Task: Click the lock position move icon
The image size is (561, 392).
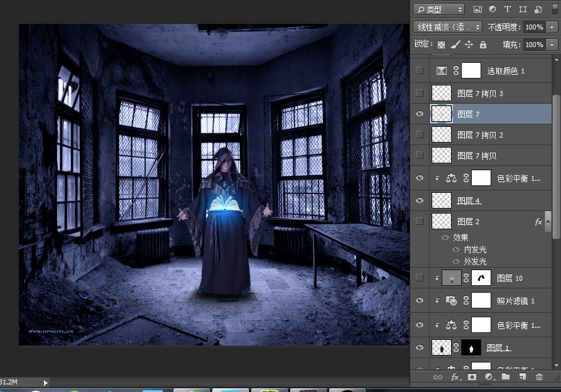Action: click(469, 45)
